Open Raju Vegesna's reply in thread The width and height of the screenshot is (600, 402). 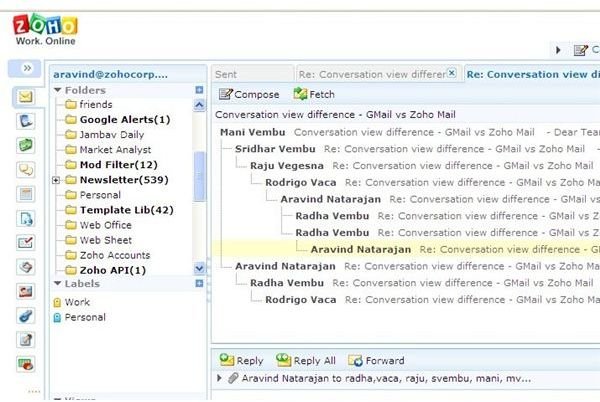(x=423, y=166)
